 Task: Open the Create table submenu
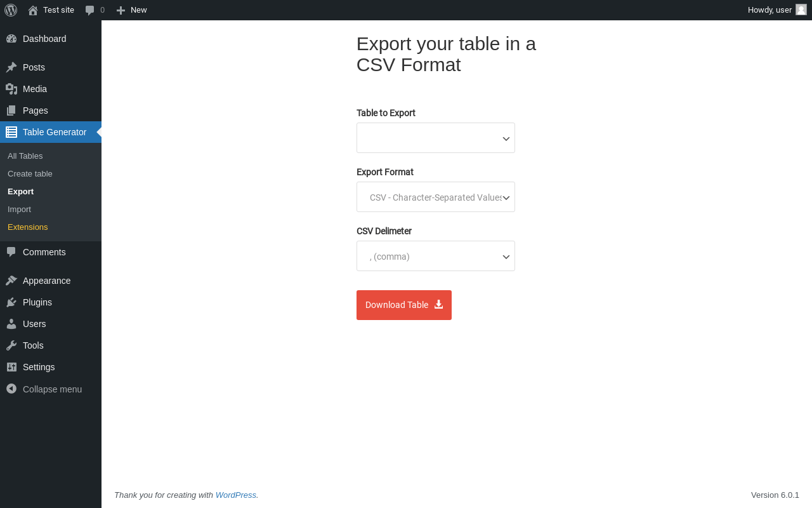tap(30, 174)
